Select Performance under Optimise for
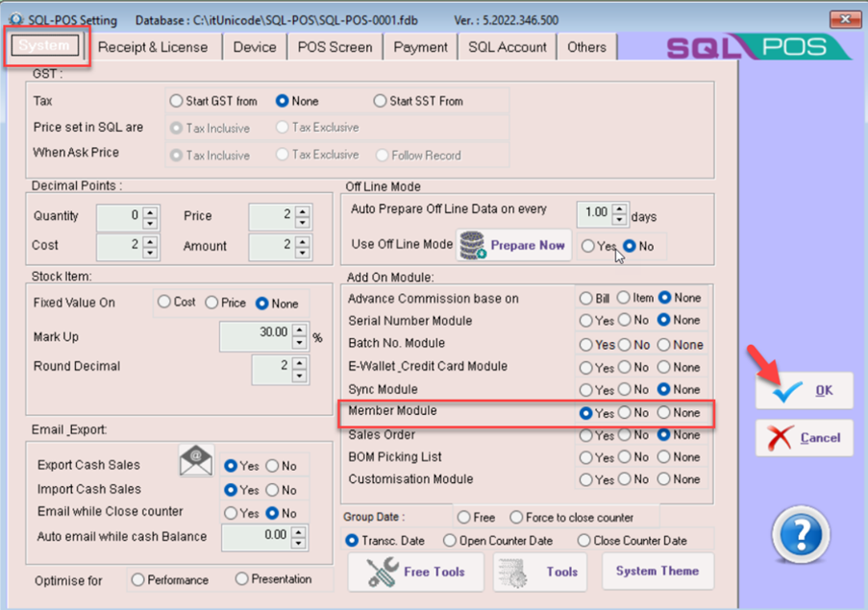 [138, 580]
